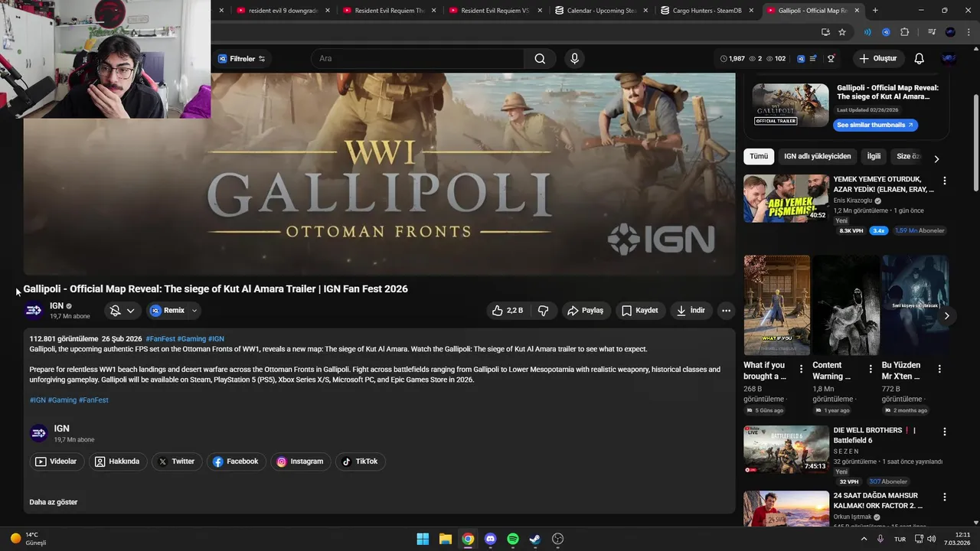
Task: Click See similar thumbnails button
Action: (x=875, y=125)
